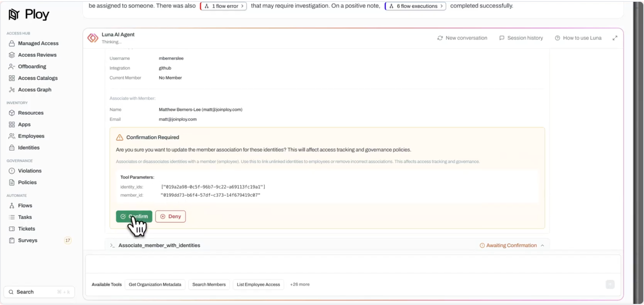Open Surveys from the sidebar
This screenshot has height=305, width=644.
(27, 240)
